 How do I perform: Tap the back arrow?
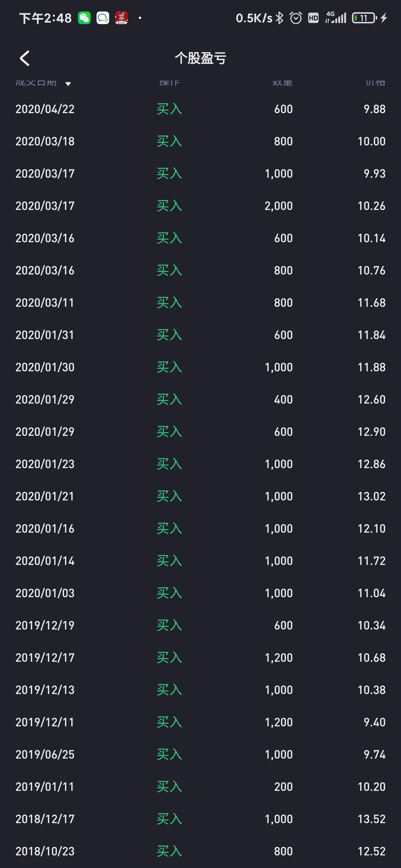click(x=25, y=58)
